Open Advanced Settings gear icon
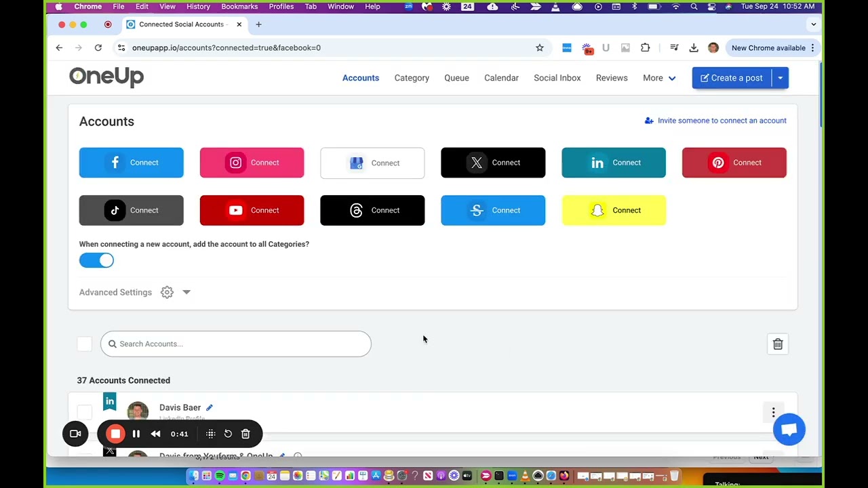Viewport: 868px width, 488px height. [167, 292]
